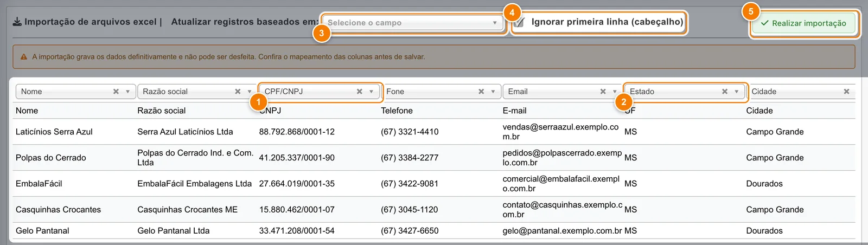Open the Estado column dropdown arrow
The height and width of the screenshot is (245, 868).
pos(737,92)
